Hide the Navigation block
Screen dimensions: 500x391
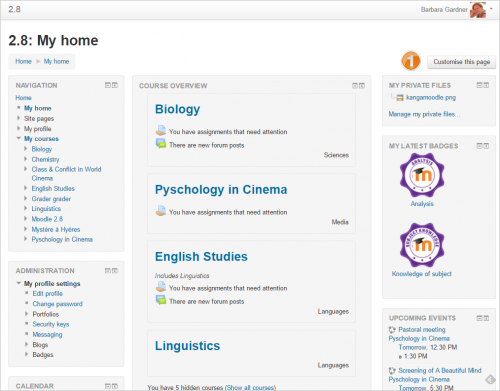pyautogui.click(x=108, y=85)
